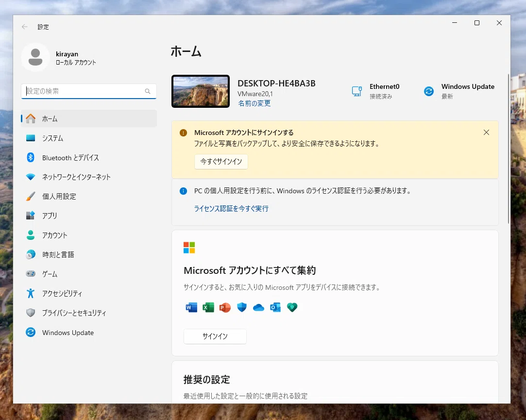The height and width of the screenshot is (420, 526).
Task: Click the Gaming controller icon
Action: (x=31, y=274)
